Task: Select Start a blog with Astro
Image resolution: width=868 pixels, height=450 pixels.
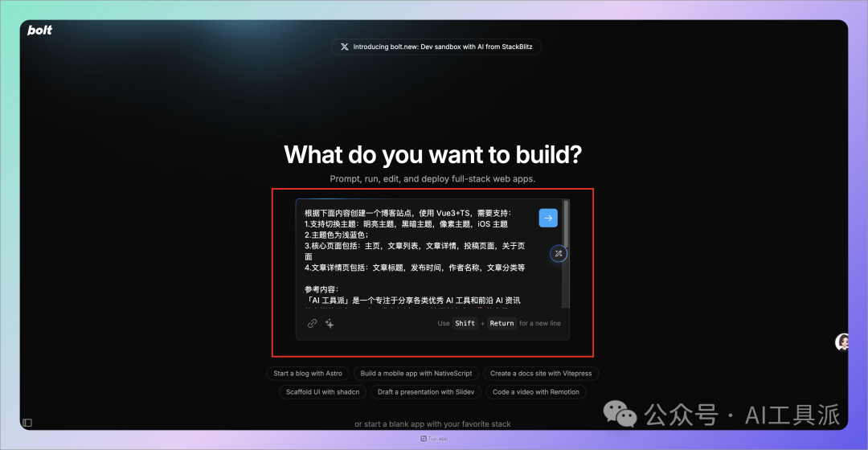Action: 308,374
